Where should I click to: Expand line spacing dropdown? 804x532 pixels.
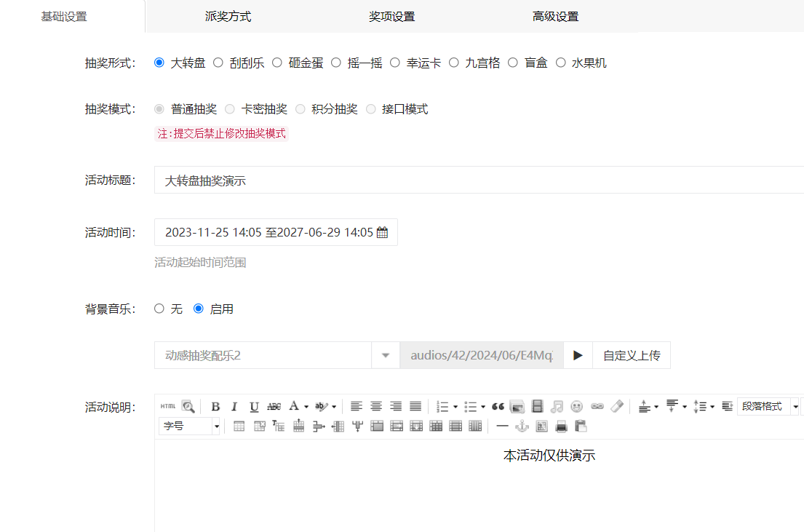pos(712,407)
